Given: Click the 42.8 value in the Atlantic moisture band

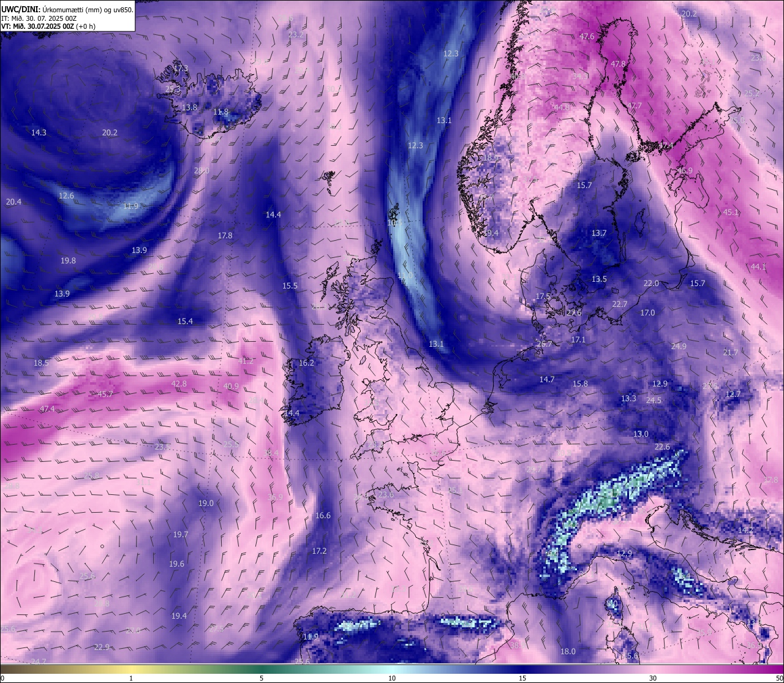Looking at the screenshot, I should [x=179, y=384].
